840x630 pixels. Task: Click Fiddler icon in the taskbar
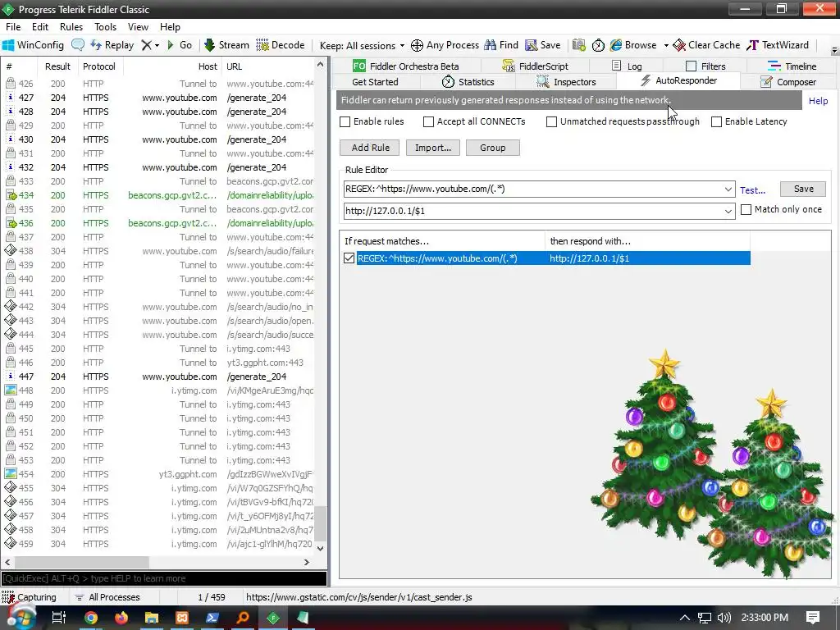(273, 618)
